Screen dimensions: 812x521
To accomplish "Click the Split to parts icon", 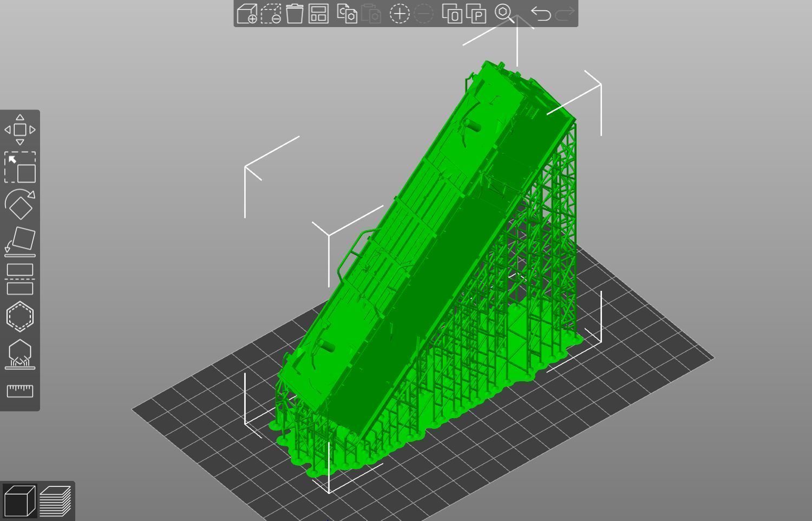I will click(476, 14).
